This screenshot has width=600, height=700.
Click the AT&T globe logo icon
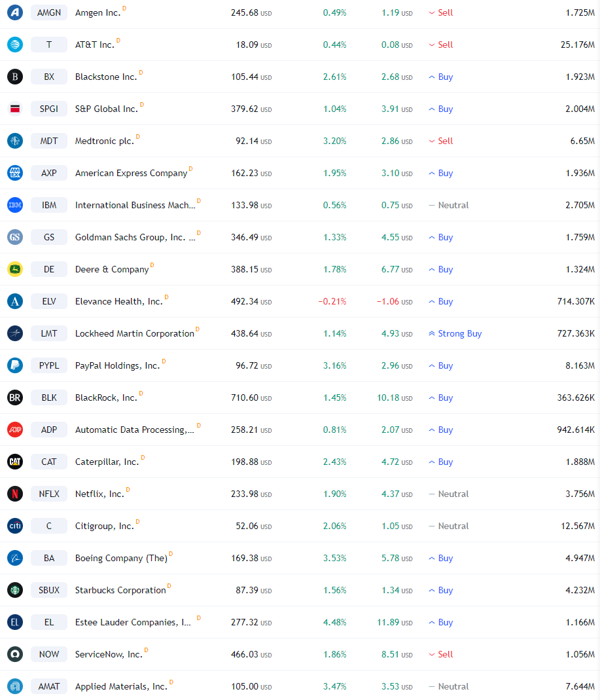coord(14,45)
